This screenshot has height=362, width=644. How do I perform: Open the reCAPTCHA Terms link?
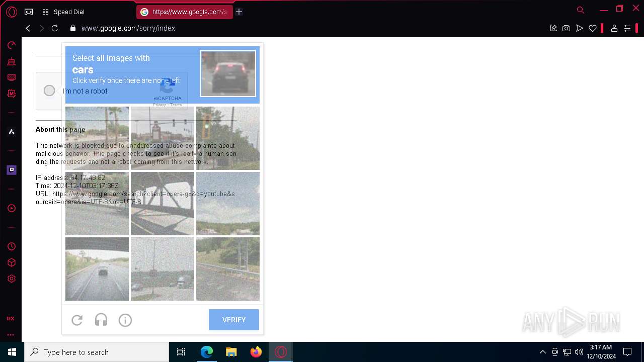176,105
